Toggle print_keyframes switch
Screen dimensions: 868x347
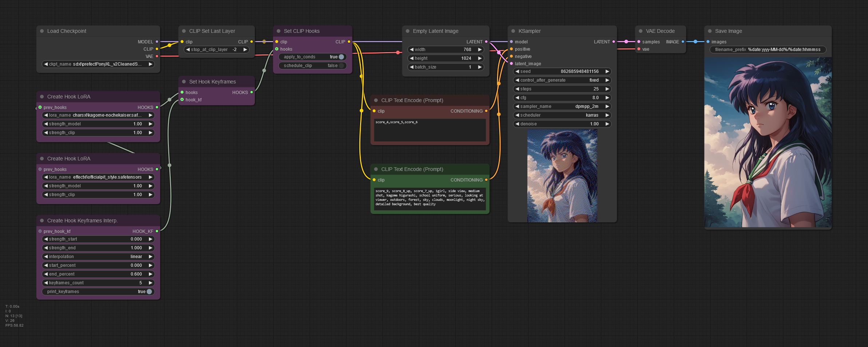pyautogui.click(x=98, y=292)
